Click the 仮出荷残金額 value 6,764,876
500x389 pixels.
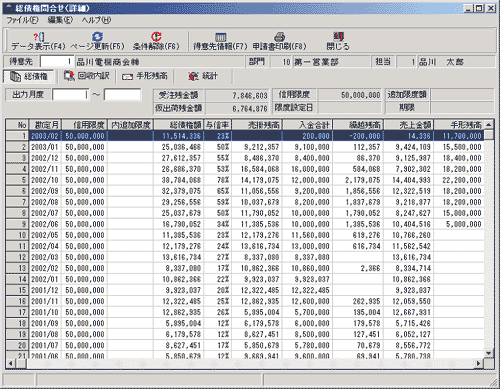point(237,108)
